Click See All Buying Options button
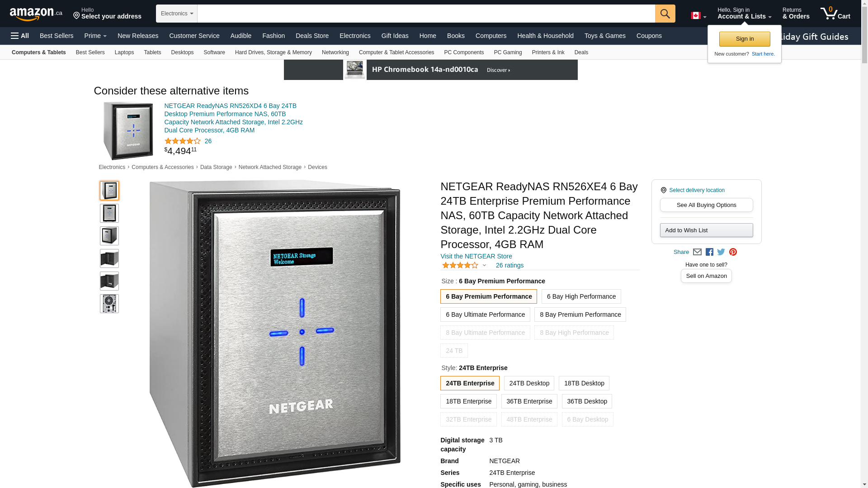The height and width of the screenshot is (488, 868). pos(706,205)
